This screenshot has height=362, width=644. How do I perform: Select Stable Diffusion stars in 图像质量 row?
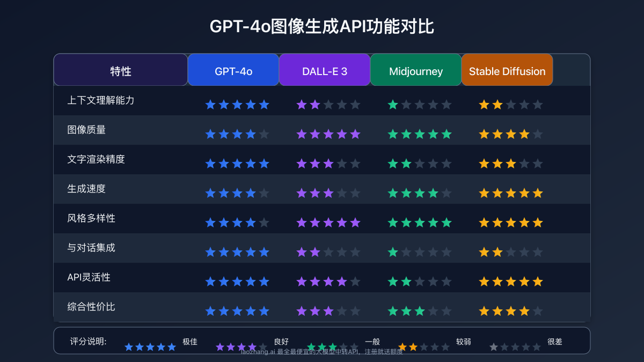click(x=511, y=134)
